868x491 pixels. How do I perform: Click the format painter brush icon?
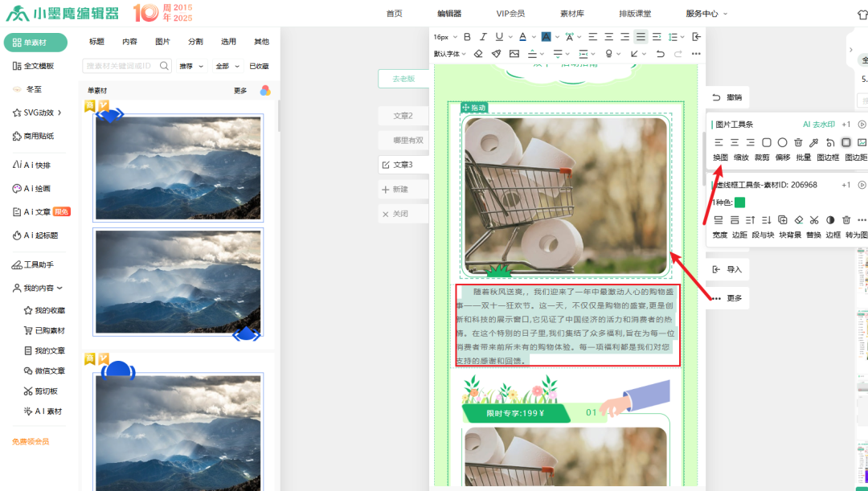pyautogui.click(x=496, y=54)
